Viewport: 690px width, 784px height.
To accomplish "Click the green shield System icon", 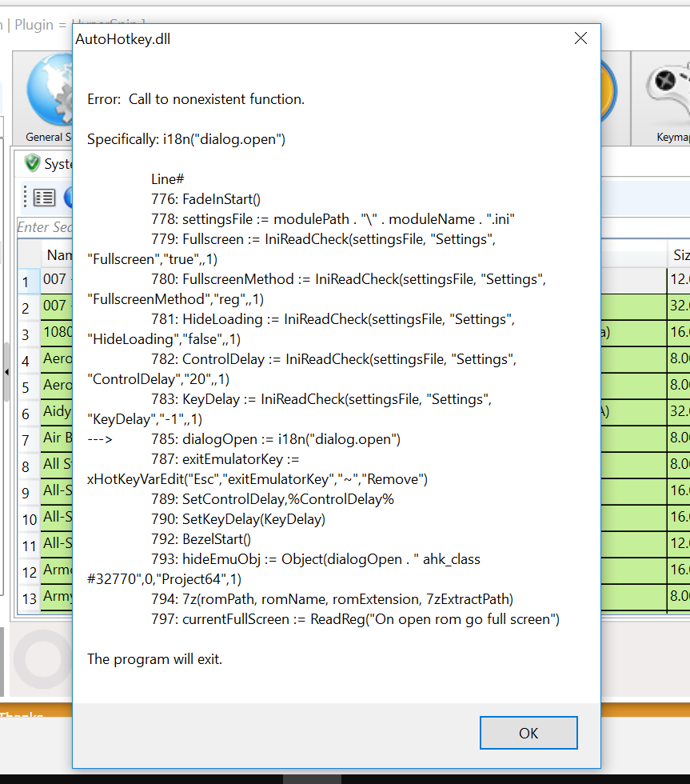I will click(33, 163).
